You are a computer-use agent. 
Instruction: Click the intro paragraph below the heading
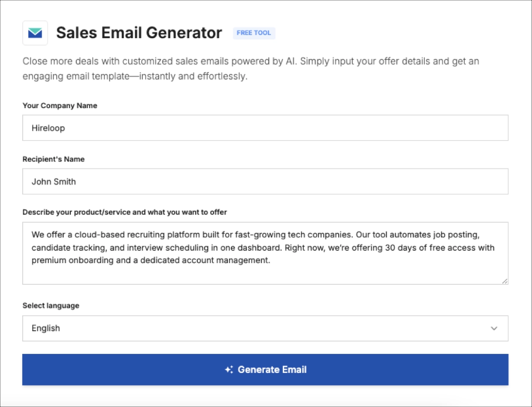(x=250, y=69)
